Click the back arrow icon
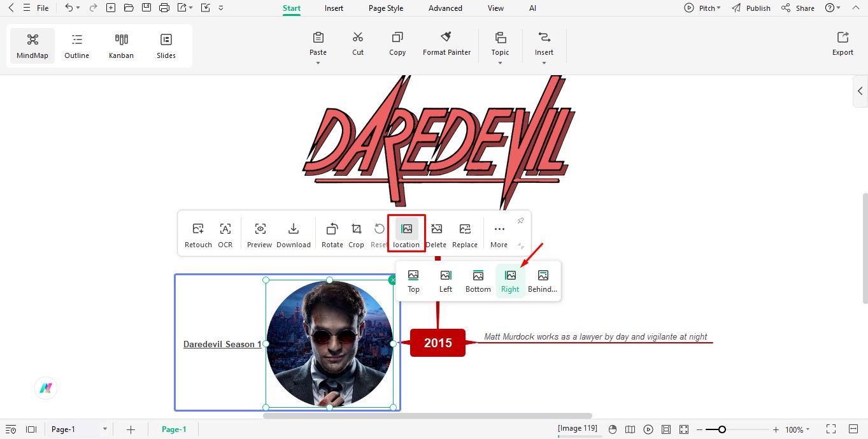Screen dimensions: 868x439 [x=11, y=8]
